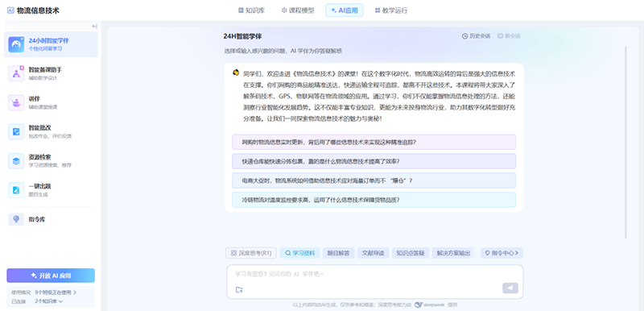Expand the 指令中心 menu

[502, 253]
